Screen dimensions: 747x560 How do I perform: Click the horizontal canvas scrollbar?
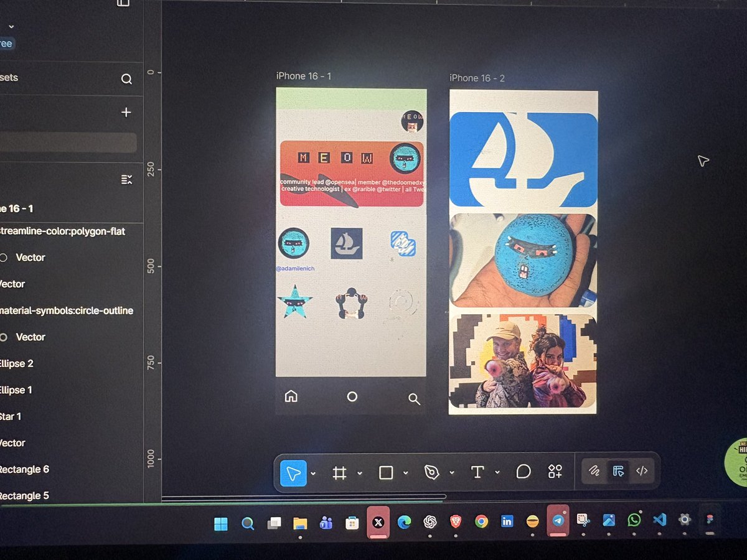[x=304, y=497]
